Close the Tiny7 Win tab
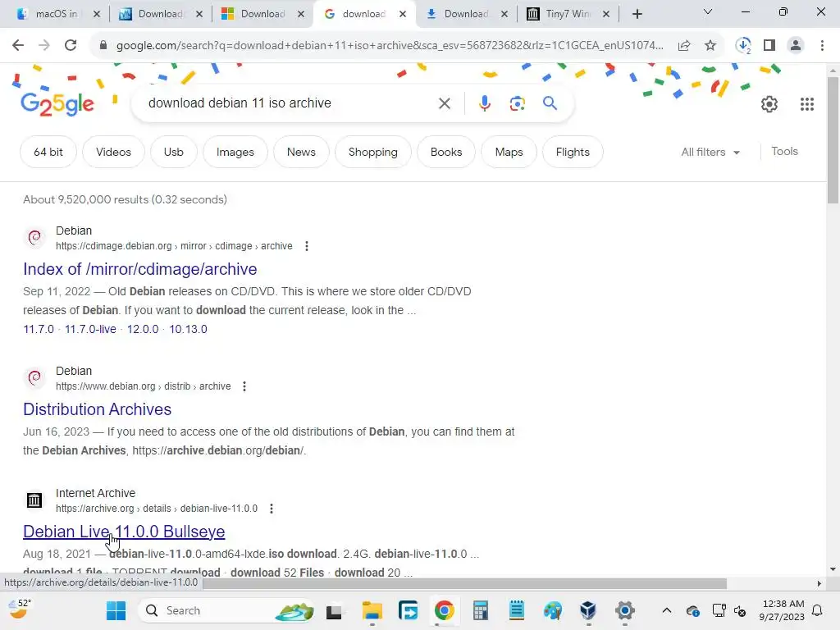 tap(606, 14)
